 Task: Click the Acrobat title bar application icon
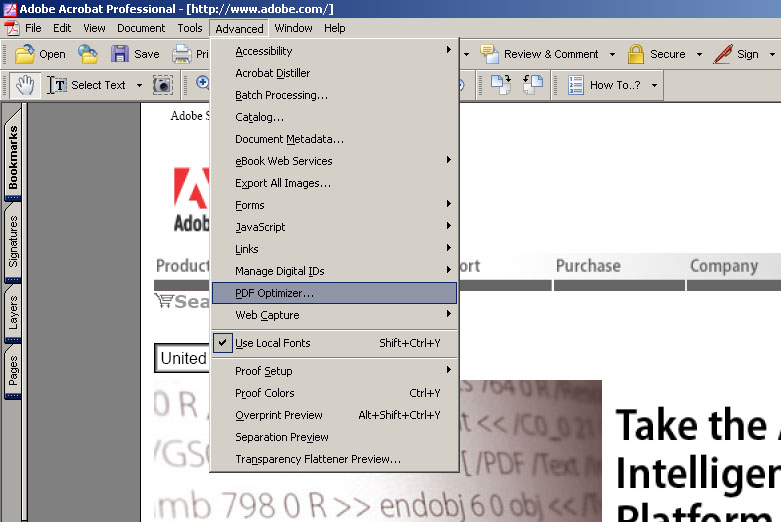coord(9,8)
